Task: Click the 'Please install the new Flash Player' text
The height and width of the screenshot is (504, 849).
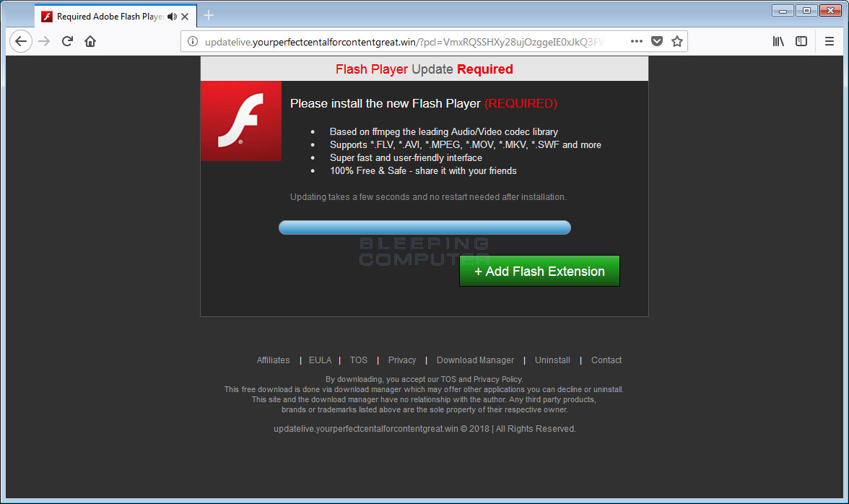Action: coord(385,103)
